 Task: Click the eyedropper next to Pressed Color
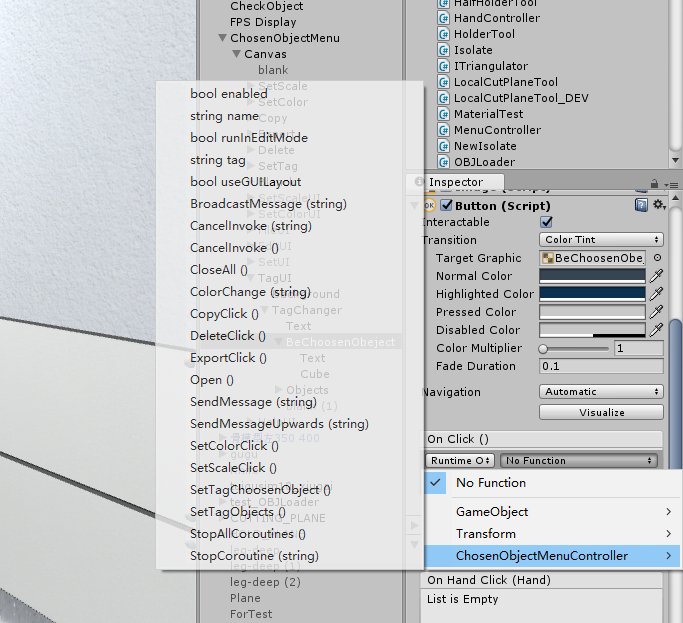(x=656, y=312)
